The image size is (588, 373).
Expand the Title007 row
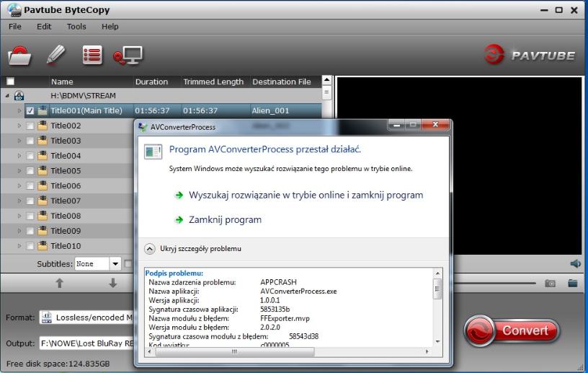(x=19, y=201)
